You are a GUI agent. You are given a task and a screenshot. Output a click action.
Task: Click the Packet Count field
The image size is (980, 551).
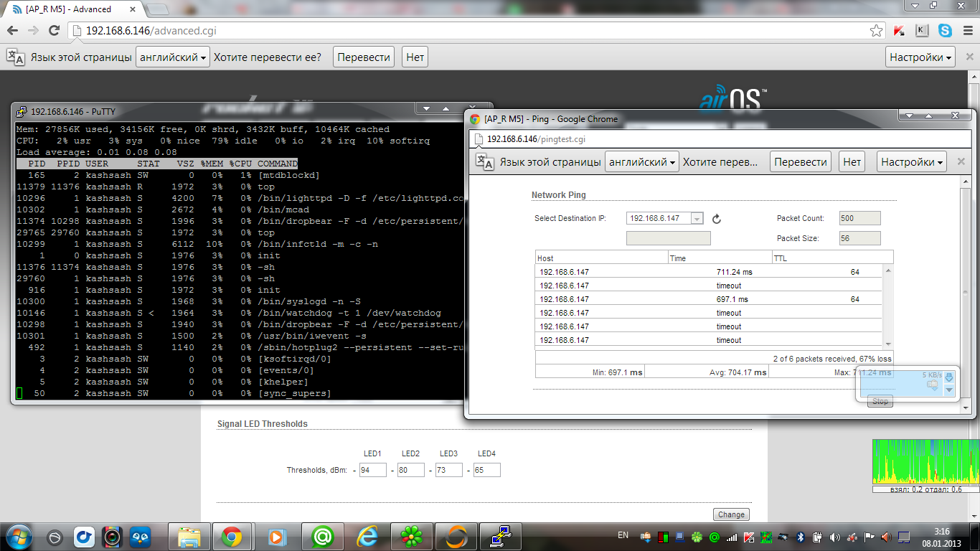coord(859,219)
